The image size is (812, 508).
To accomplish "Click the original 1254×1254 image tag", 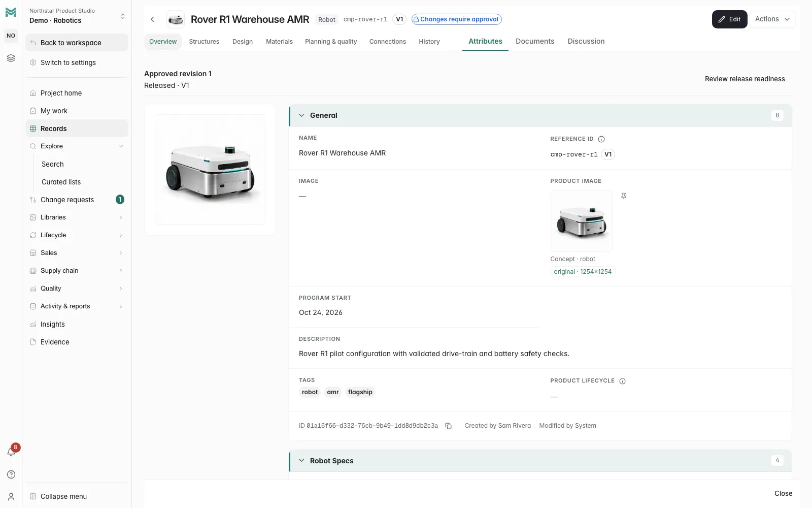I will [583, 272].
